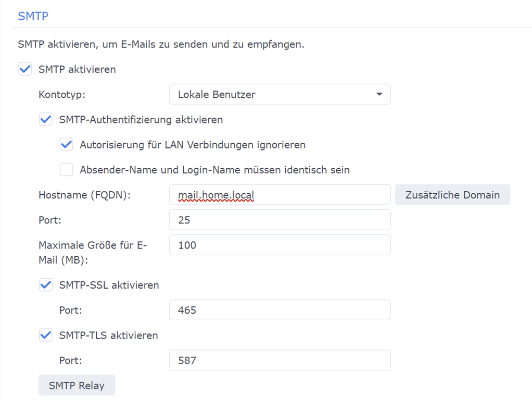Viewport: 532px width, 400px height.
Task: Click the Hostname (FQDN) label
Action: tap(84, 195)
